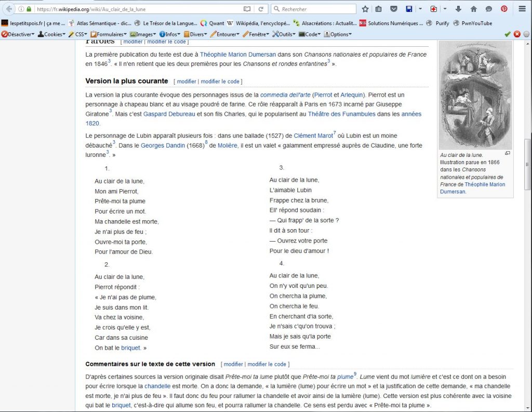This screenshot has height=412, width=532.
Task: Click the Rechercher search field
Action: (x=313, y=9)
